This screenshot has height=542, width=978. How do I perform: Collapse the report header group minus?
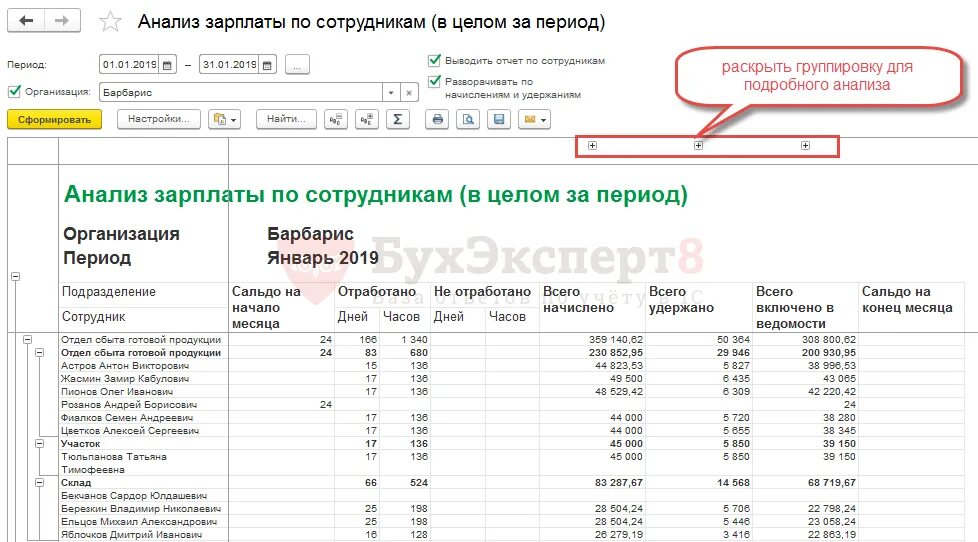pyautogui.click(x=16, y=276)
